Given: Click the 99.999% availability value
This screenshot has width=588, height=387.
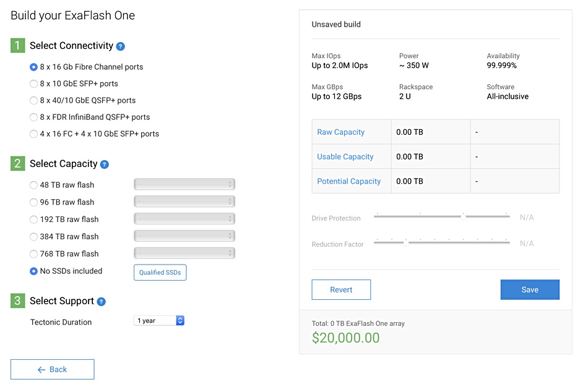Looking at the screenshot, I should (502, 66).
